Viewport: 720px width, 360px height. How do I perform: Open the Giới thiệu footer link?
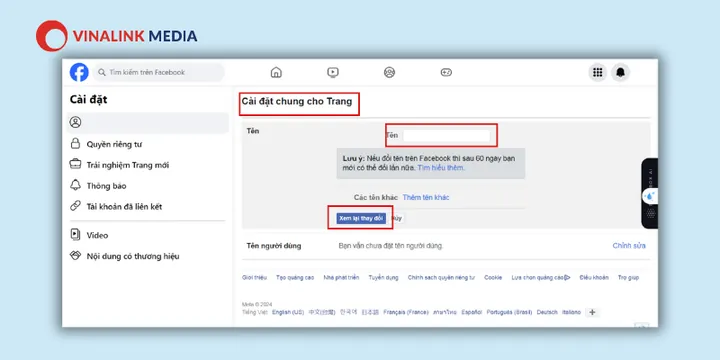[x=254, y=278]
